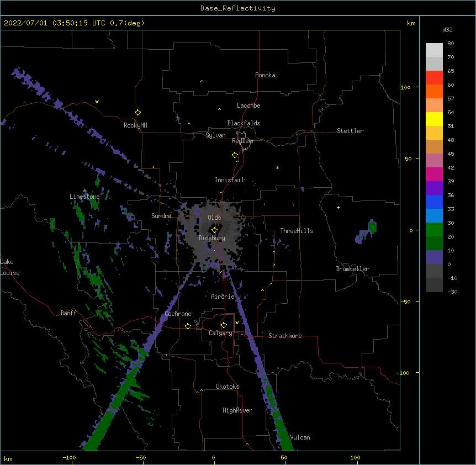Click the Stettler city label
The image size is (476, 465).
(350, 131)
